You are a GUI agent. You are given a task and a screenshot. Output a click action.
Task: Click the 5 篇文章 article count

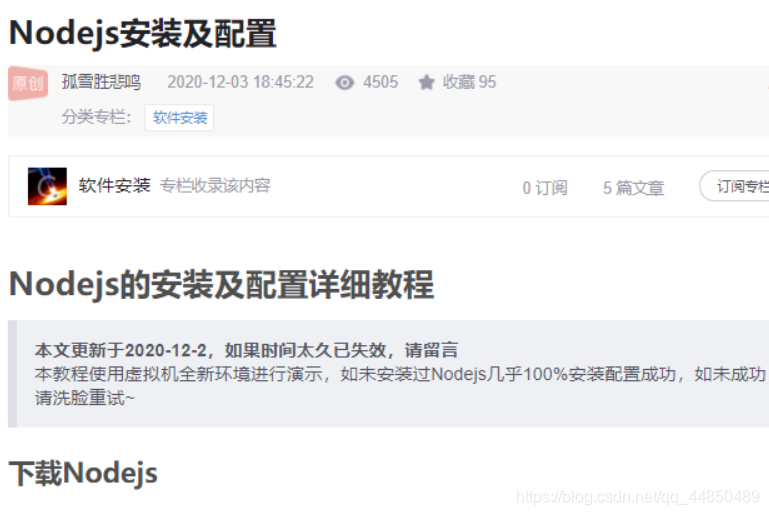tap(633, 188)
